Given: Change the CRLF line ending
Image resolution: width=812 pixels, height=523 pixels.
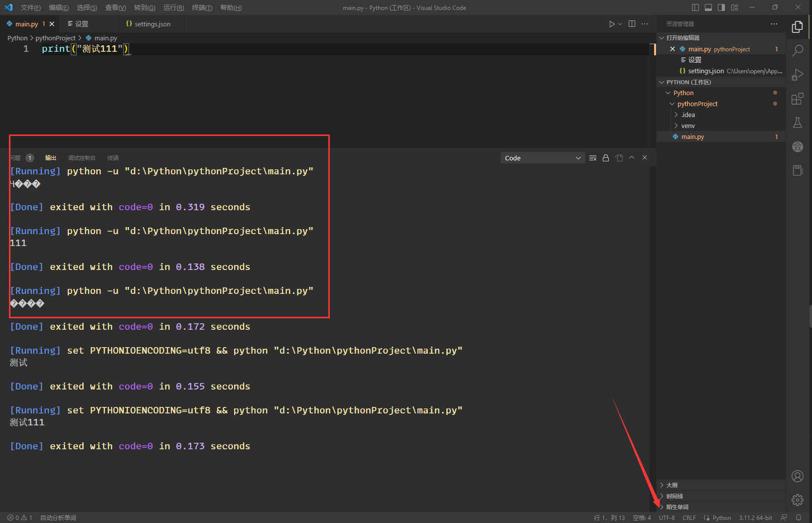Looking at the screenshot, I should (689, 518).
